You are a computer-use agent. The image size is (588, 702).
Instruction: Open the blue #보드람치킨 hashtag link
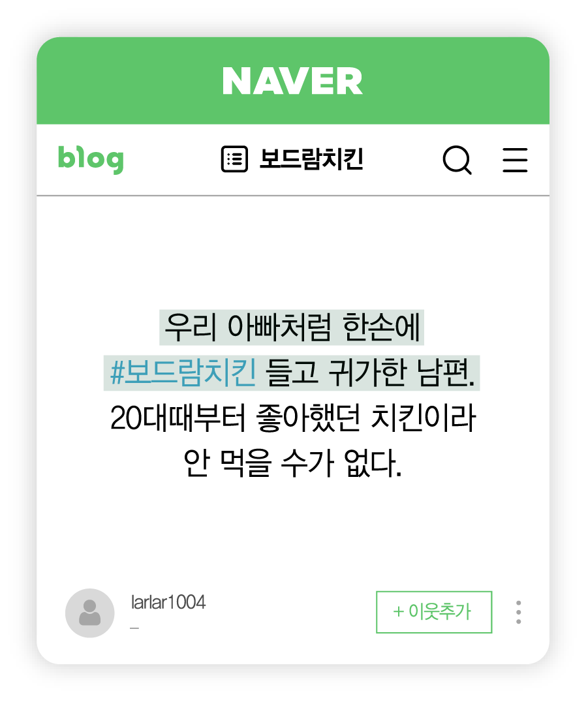183,373
